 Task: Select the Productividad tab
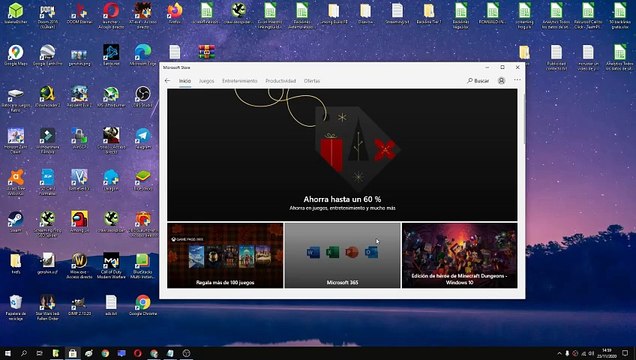(x=281, y=81)
